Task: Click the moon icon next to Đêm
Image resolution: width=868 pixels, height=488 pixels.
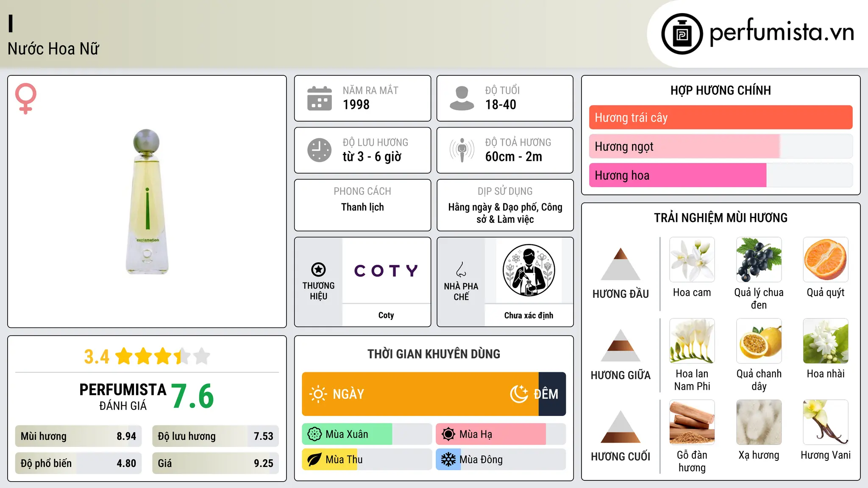Action: pyautogui.click(x=519, y=394)
